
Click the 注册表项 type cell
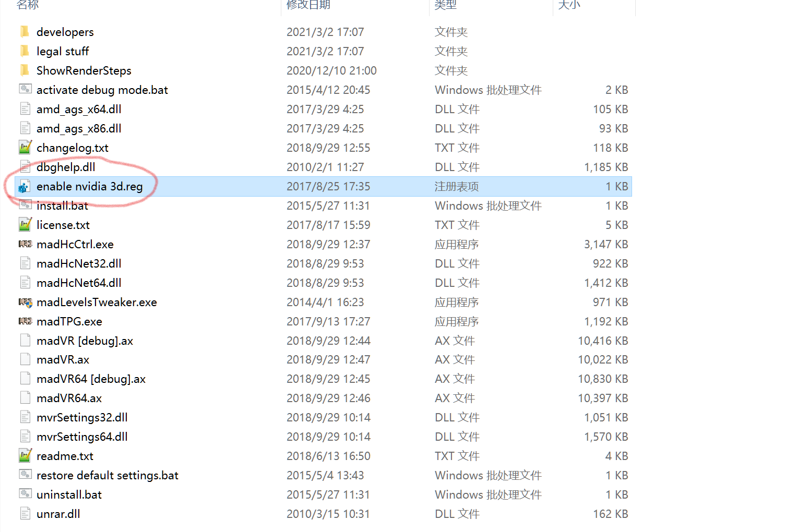(457, 186)
